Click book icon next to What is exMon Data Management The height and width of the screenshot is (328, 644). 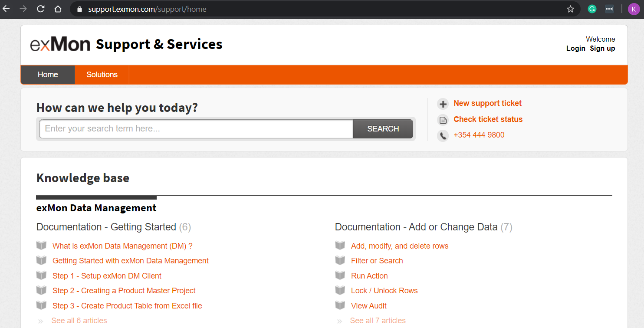tap(41, 246)
